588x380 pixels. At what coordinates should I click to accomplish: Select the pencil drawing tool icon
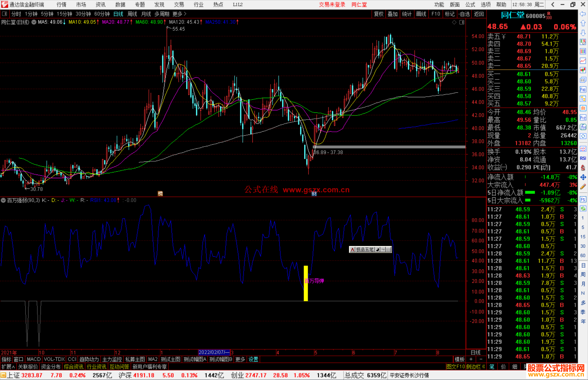click(583, 187)
